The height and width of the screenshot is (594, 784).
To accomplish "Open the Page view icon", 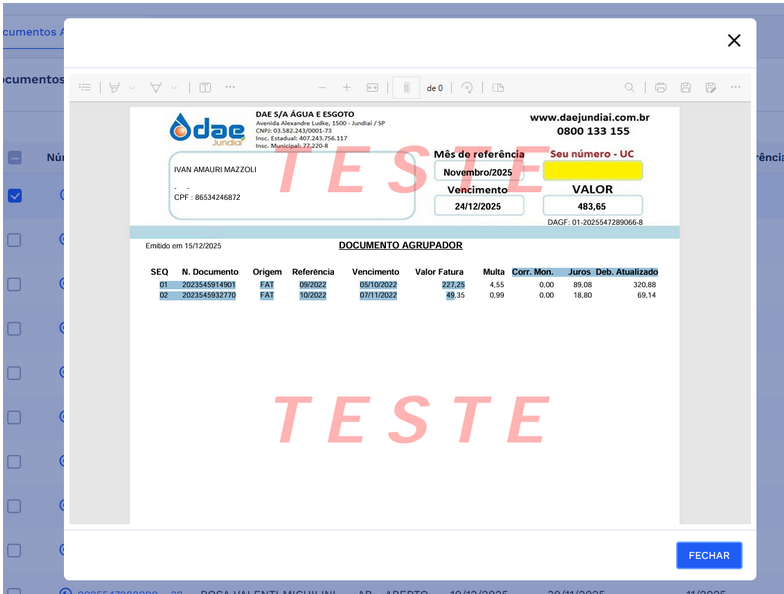I will click(x=498, y=88).
